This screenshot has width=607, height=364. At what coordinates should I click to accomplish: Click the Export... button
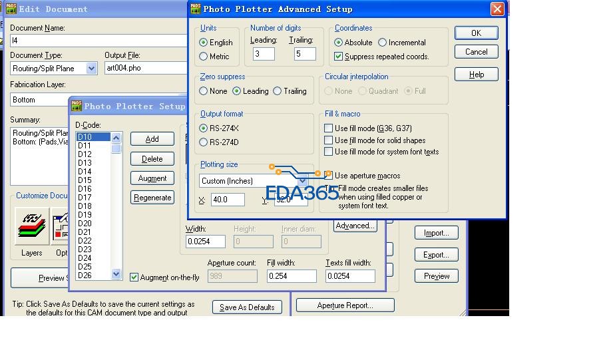pos(437,255)
